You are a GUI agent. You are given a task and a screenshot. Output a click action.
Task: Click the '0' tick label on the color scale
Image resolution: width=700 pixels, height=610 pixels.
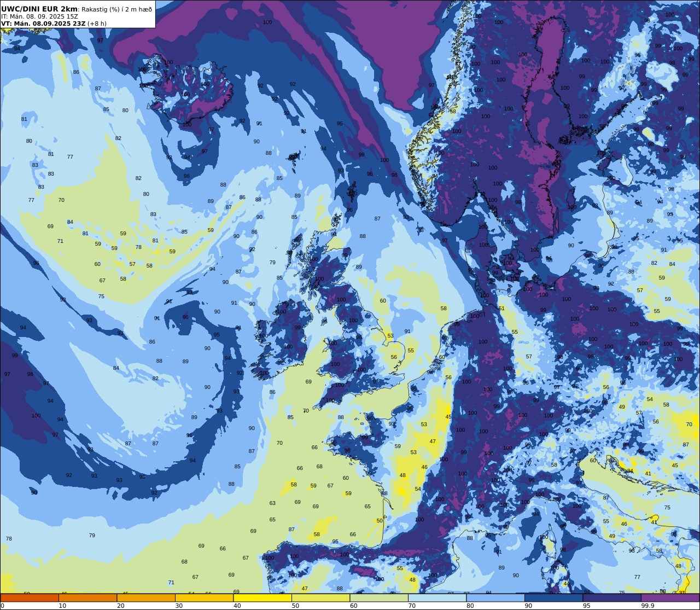(2, 606)
